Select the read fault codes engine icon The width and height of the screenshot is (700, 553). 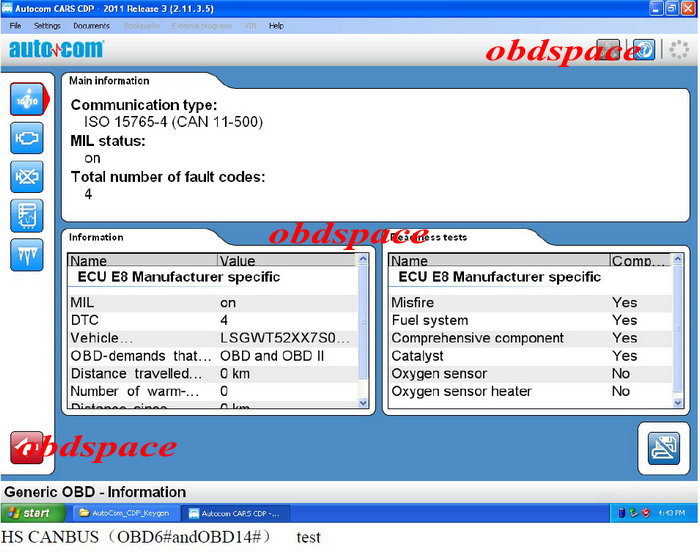(27, 138)
